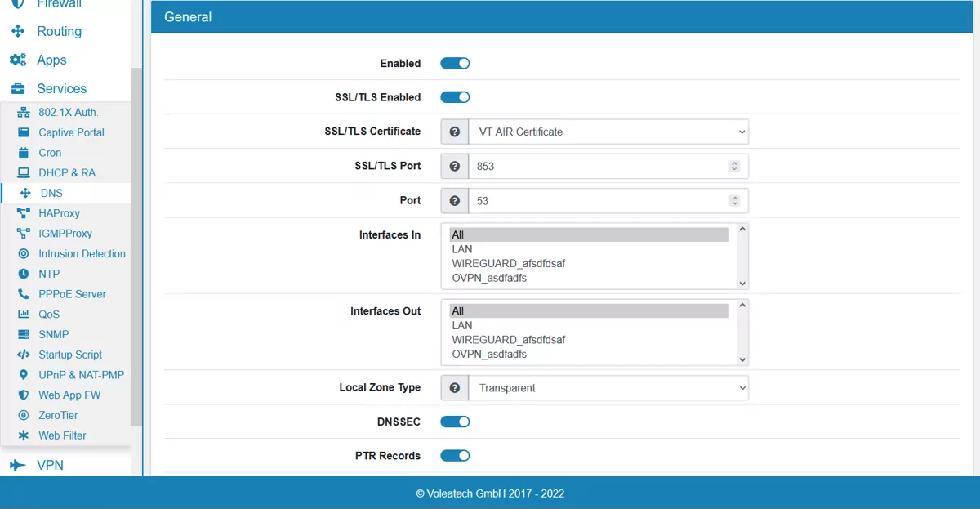Expand the Local Zone Type Transparent dropdown

[608, 388]
